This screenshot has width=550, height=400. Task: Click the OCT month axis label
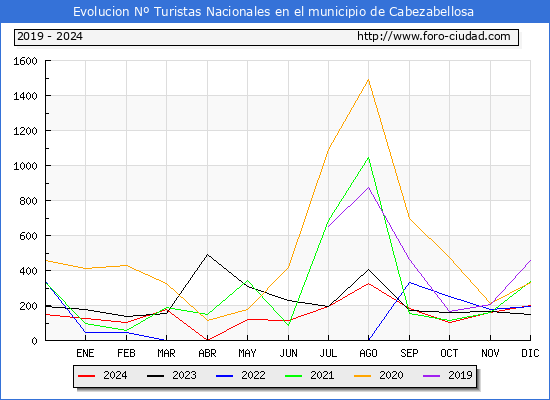pyautogui.click(x=449, y=353)
